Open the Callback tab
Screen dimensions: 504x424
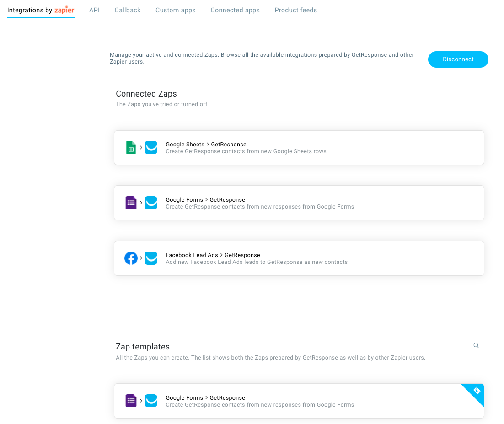coord(128,10)
